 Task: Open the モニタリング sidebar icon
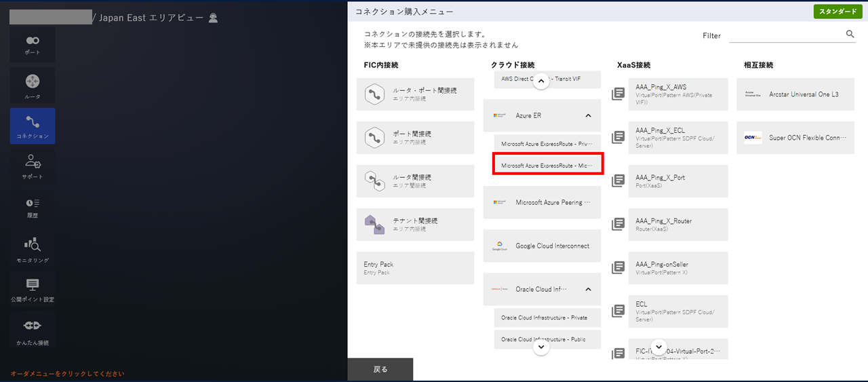[33, 249]
